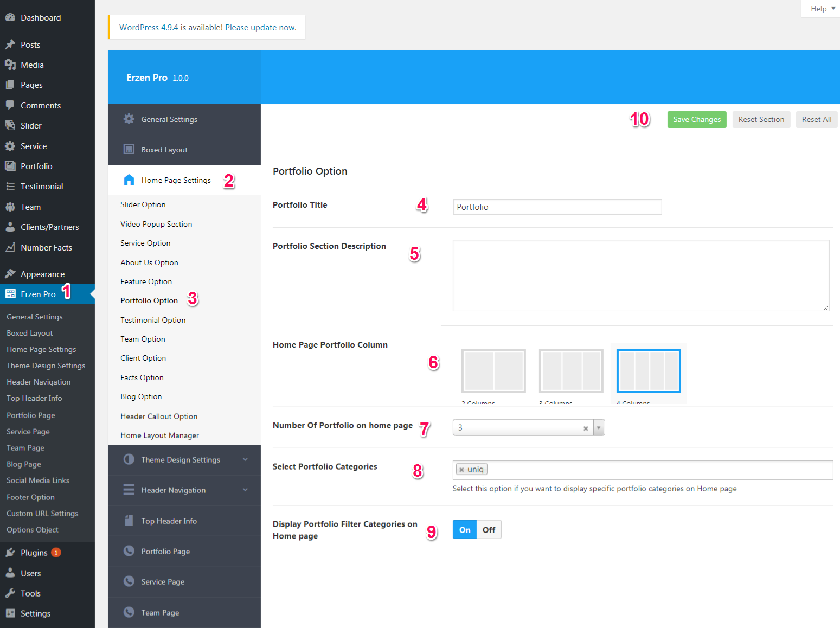The image size is (840, 628).
Task: Click the Posts pin icon
Action: click(x=10, y=44)
